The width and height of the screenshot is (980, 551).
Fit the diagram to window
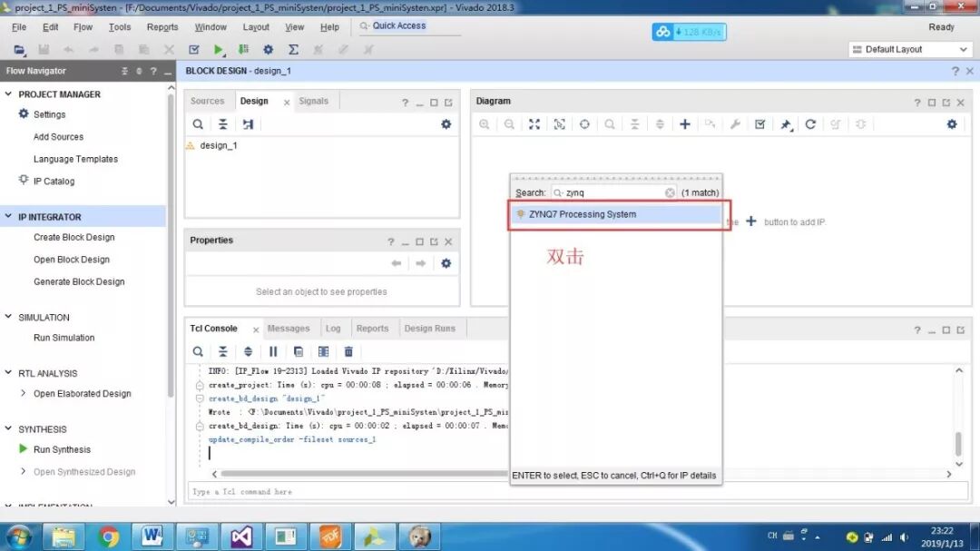534,123
